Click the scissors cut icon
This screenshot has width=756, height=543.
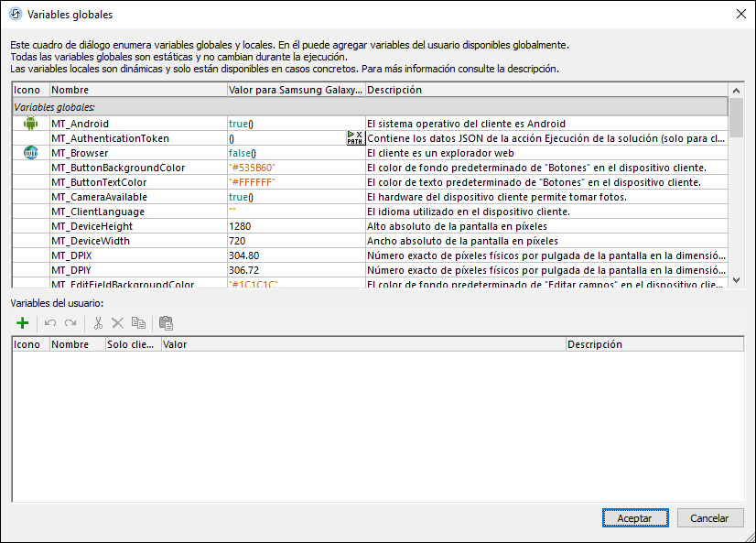pyautogui.click(x=98, y=323)
